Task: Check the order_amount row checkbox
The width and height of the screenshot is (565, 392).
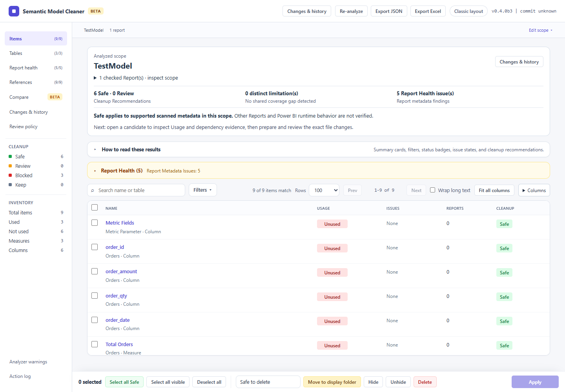Action: tap(95, 271)
